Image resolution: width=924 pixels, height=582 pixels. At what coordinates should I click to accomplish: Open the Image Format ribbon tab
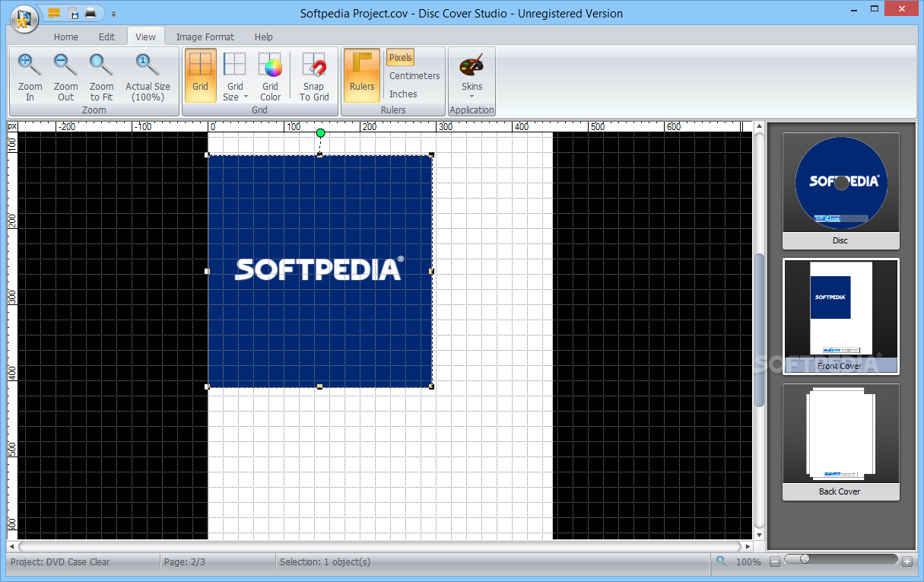[x=205, y=37]
